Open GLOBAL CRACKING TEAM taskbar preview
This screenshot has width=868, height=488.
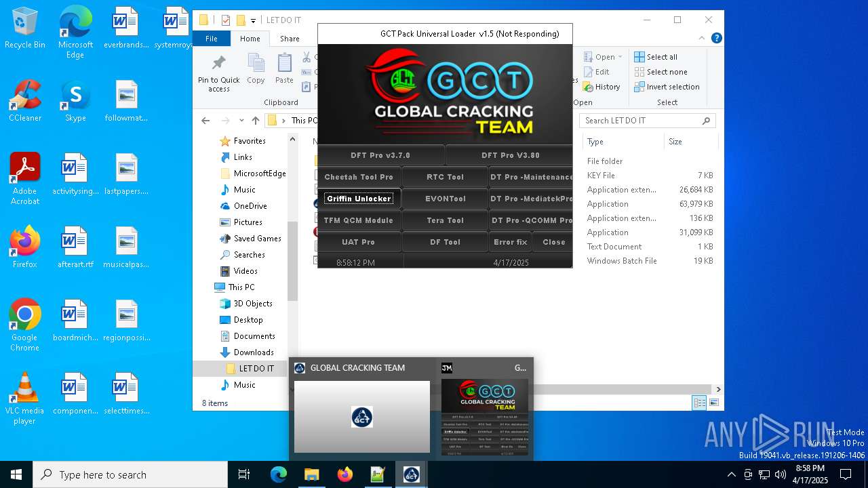pyautogui.click(x=362, y=409)
